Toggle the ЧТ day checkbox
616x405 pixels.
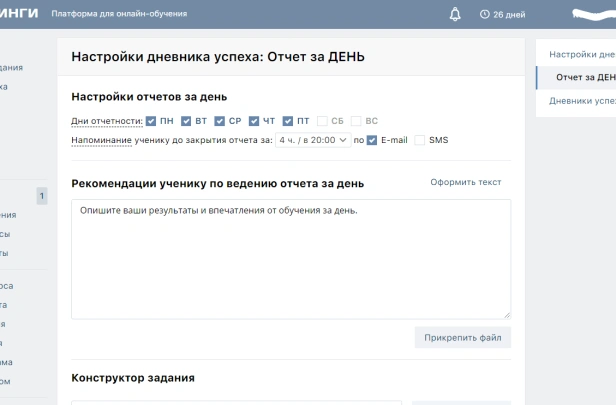(x=254, y=121)
